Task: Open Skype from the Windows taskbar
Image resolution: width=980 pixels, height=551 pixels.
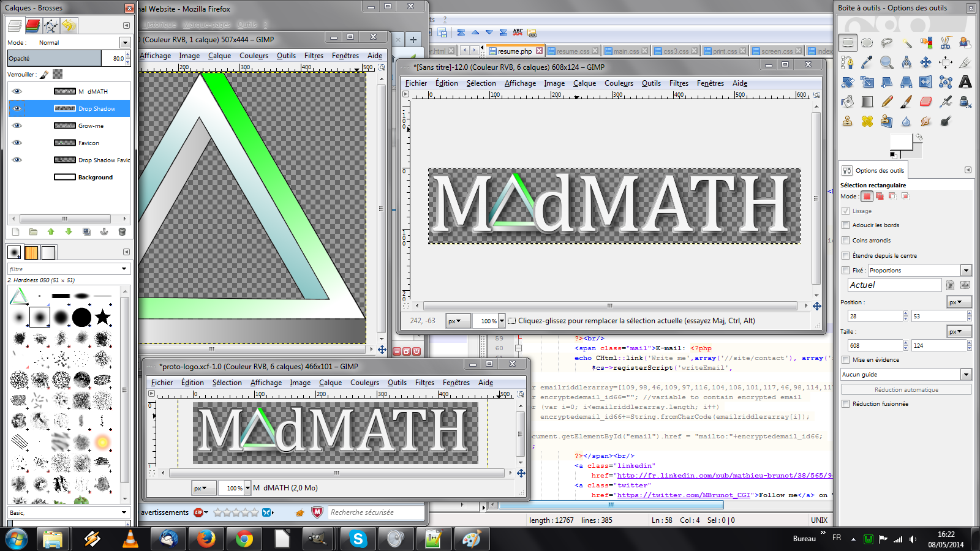Action: pos(358,539)
